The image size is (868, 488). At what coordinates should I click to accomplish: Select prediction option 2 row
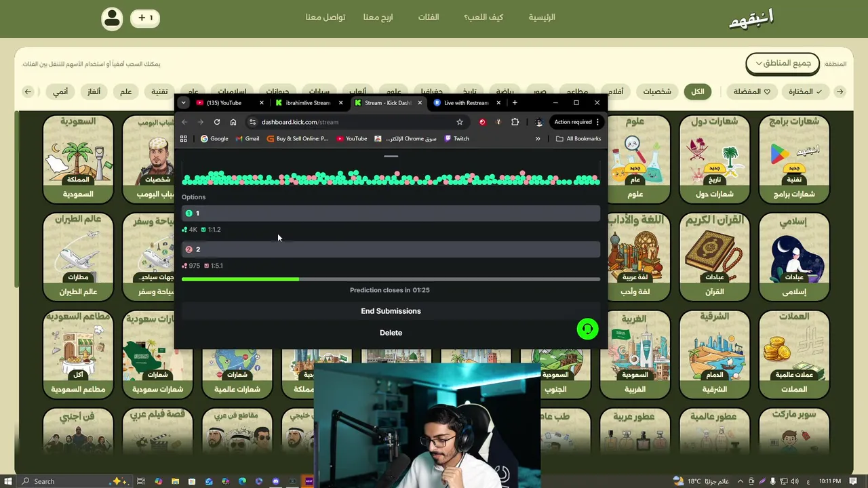pyautogui.click(x=391, y=249)
